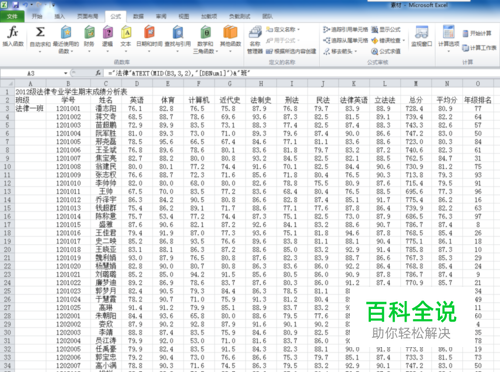The width and height of the screenshot is (500, 372).
Task: Select the 平均分 header cell
Action: [x=447, y=100]
